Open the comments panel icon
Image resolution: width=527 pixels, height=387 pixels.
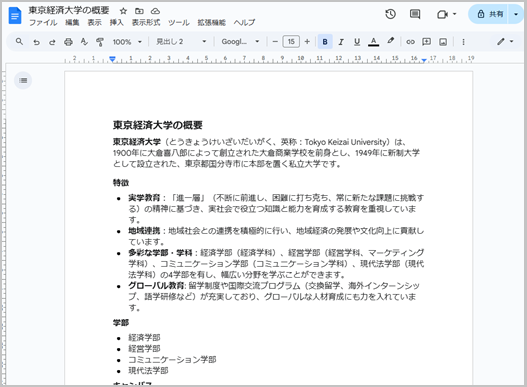coord(415,14)
